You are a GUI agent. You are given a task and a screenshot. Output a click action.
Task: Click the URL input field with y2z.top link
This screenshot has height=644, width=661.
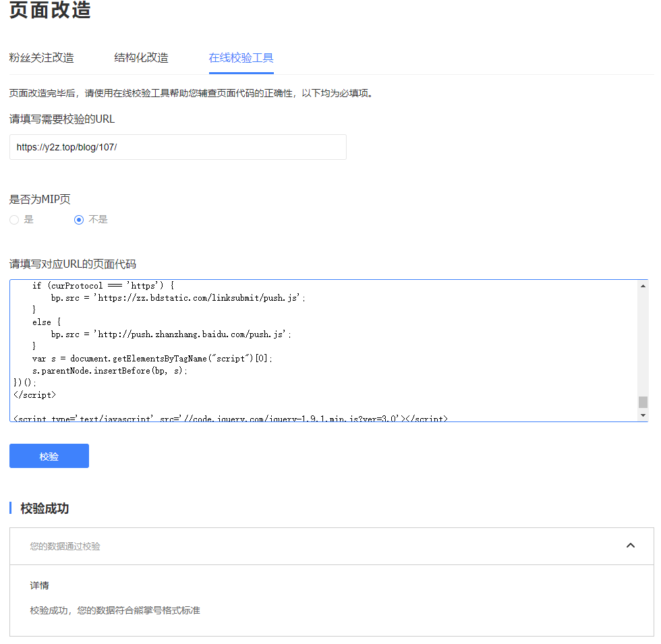(178, 147)
